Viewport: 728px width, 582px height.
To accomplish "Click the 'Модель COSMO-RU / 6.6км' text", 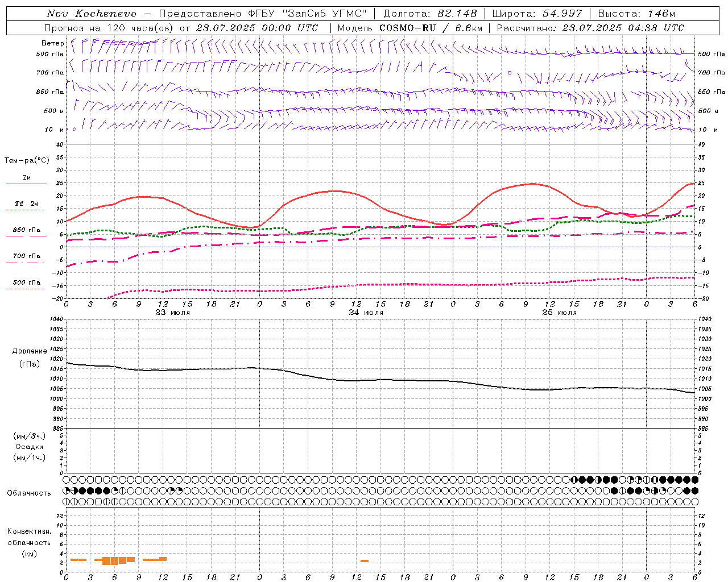I will tap(409, 28).
